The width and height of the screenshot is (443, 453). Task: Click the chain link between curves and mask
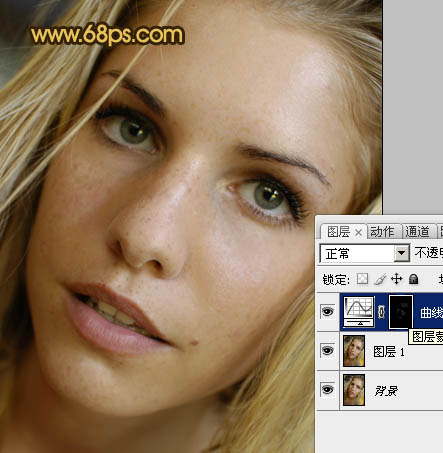[382, 312]
